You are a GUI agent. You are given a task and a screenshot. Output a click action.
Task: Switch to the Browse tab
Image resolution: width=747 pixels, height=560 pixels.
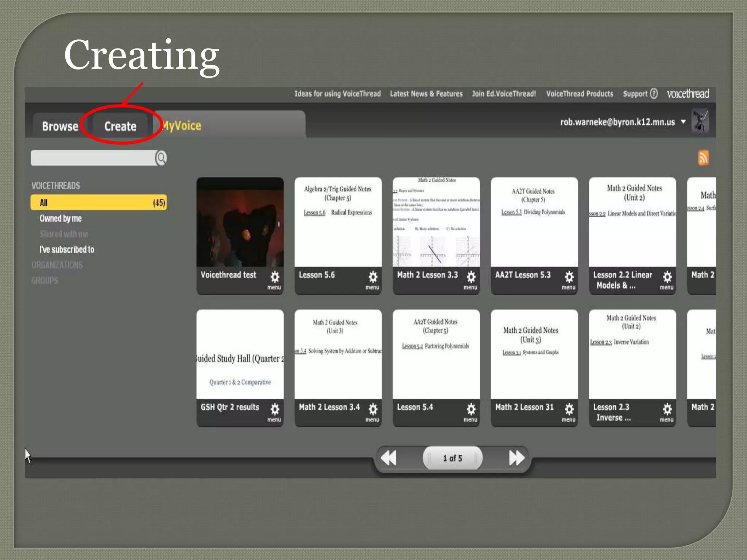(x=60, y=126)
